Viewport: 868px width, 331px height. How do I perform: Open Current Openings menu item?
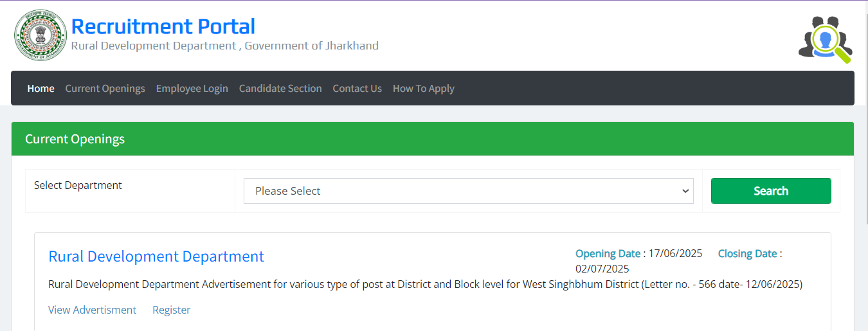coord(105,89)
